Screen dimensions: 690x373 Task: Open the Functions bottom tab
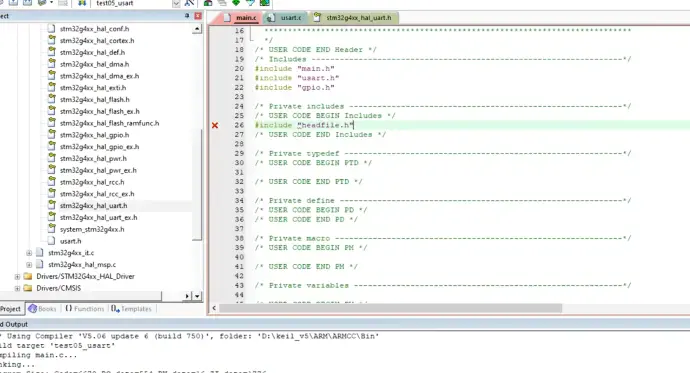click(84, 309)
